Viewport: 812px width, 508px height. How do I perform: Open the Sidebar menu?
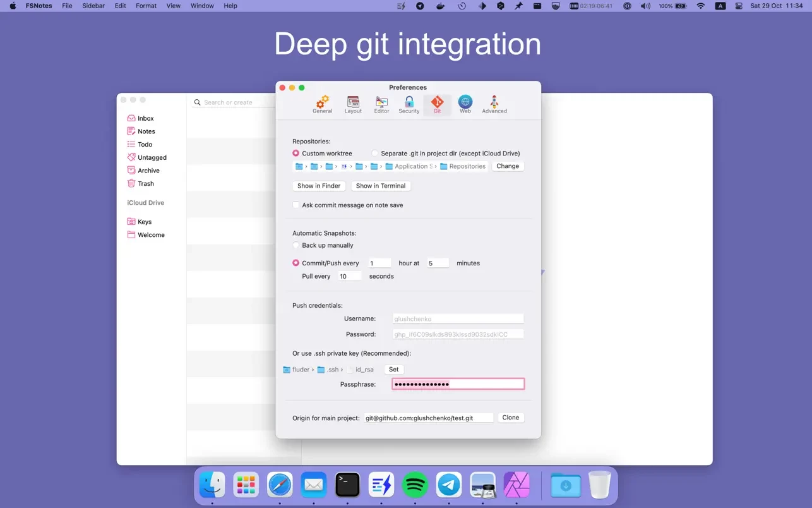point(93,6)
